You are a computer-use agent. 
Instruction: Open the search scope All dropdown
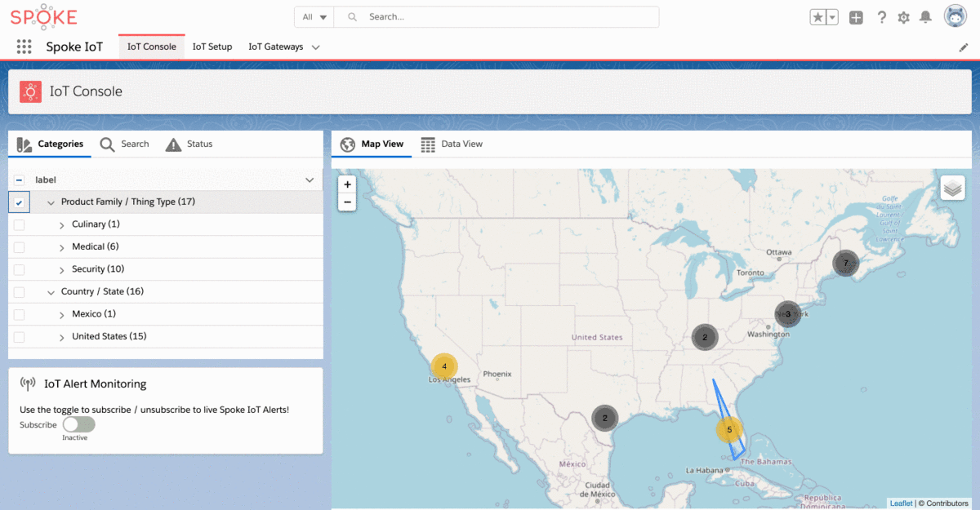(x=314, y=17)
